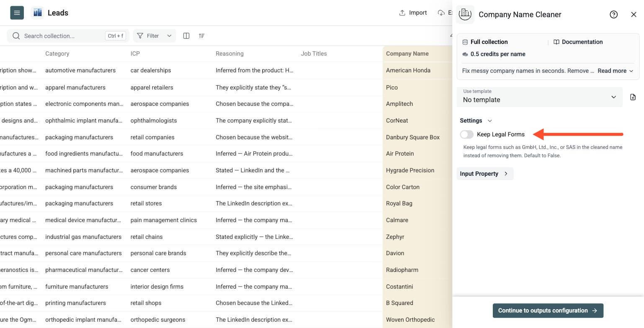Click the Leads collection logo icon
This screenshot has height=328, width=644.
(x=37, y=13)
